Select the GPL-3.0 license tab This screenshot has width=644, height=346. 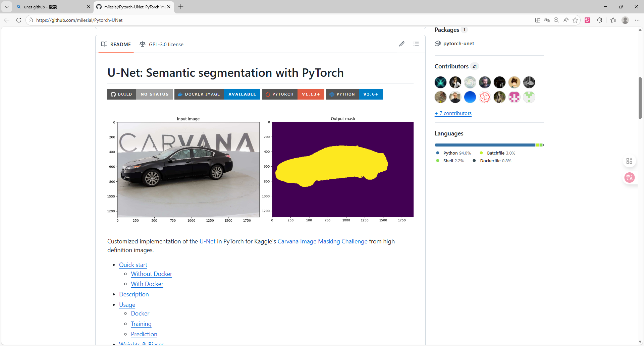162,44
